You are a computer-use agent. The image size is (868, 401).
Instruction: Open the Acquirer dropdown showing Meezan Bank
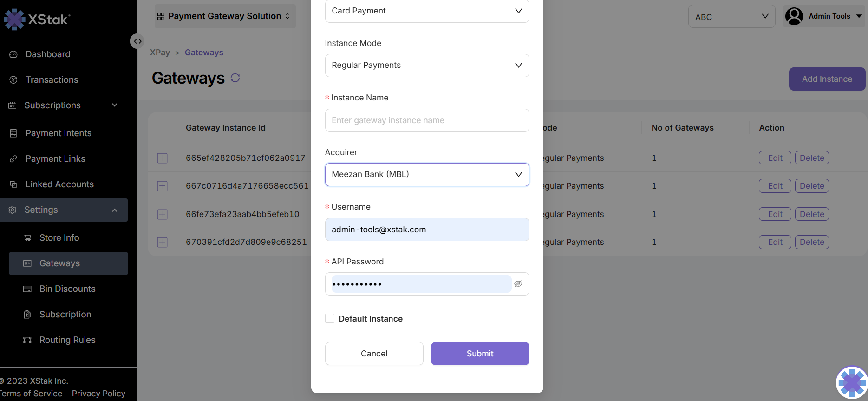point(427,175)
